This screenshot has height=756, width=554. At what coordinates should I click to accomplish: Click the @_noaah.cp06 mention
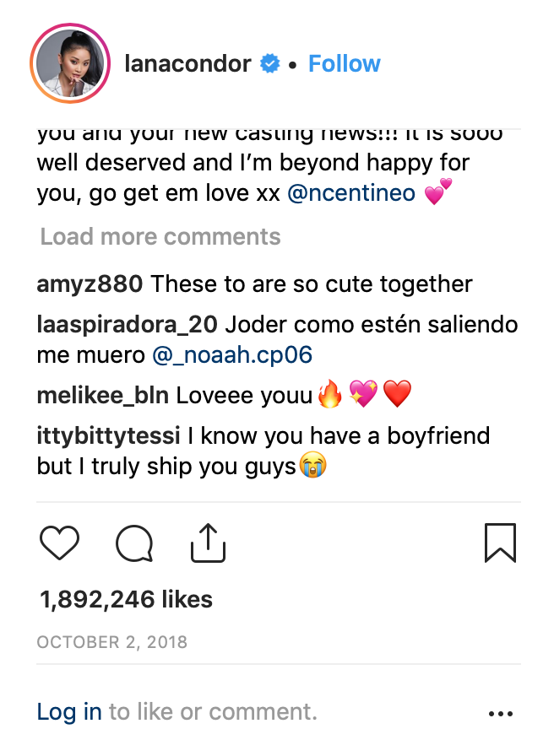pos(232,355)
